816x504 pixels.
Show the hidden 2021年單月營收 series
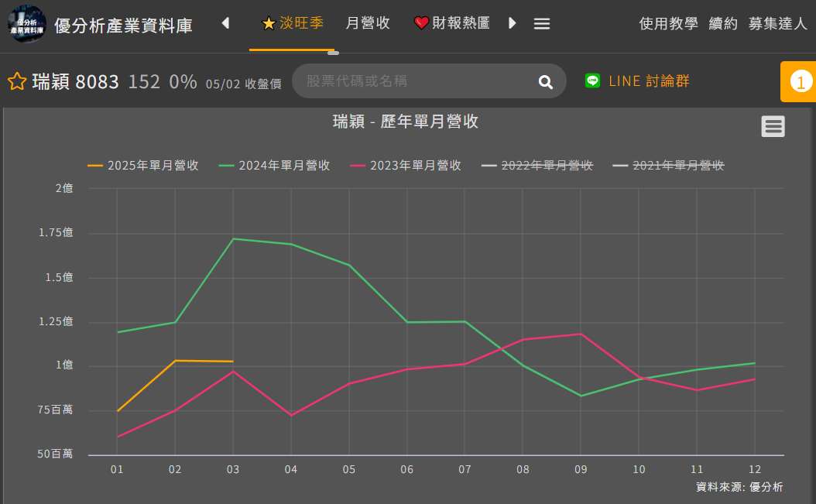point(668,166)
